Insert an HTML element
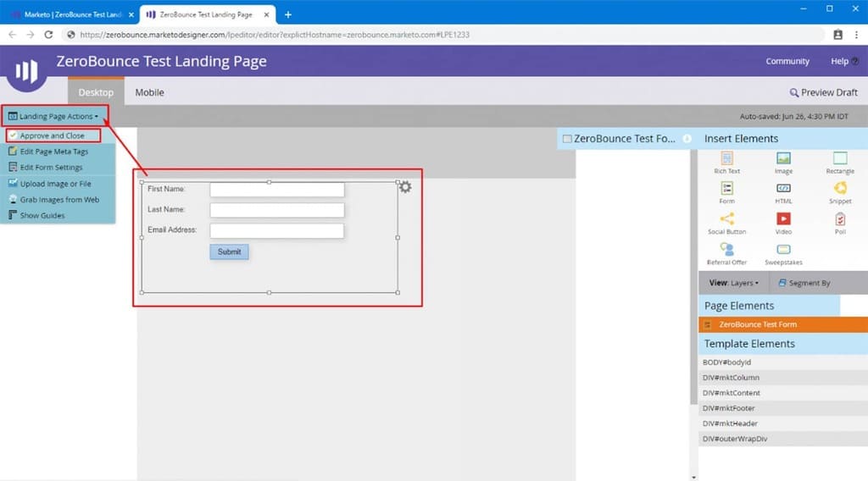Image resolution: width=868 pixels, height=481 pixels. pyautogui.click(x=783, y=192)
